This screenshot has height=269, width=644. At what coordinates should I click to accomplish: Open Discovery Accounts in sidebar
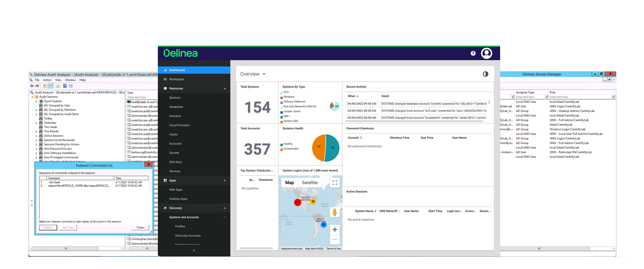pyautogui.click(x=188, y=236)
